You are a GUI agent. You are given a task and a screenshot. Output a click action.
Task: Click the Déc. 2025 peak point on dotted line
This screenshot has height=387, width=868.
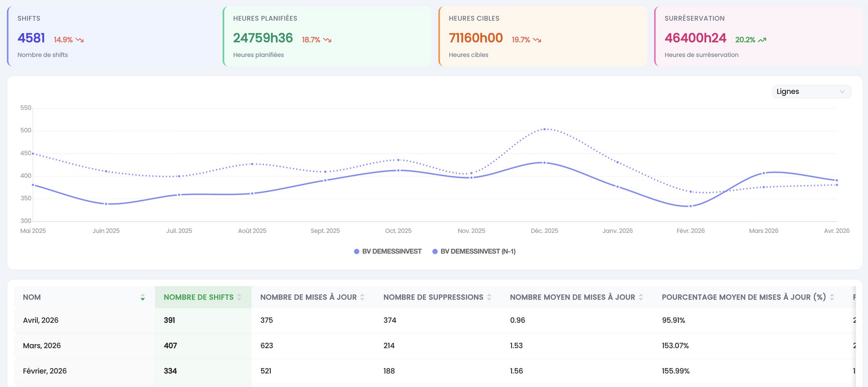545,129
